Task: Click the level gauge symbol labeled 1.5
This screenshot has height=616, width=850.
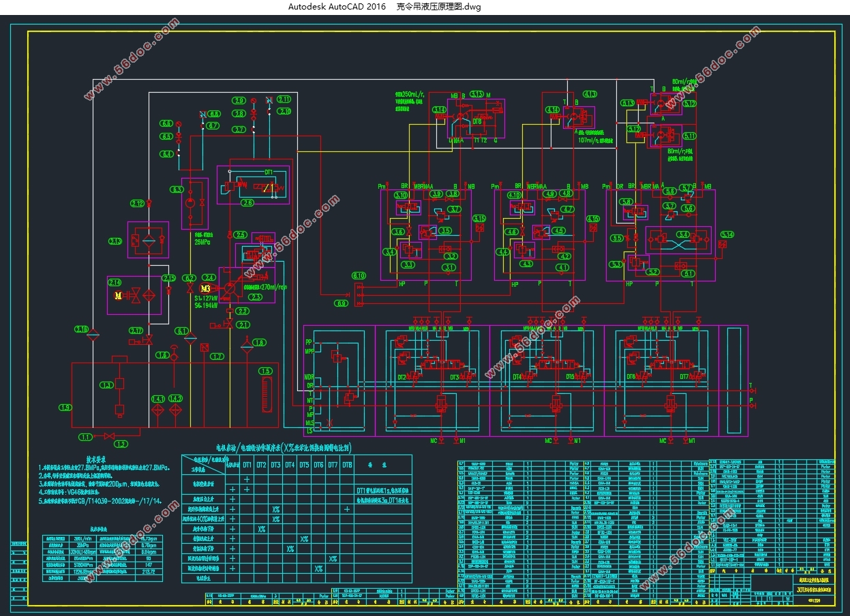Action: coord(267,396)
